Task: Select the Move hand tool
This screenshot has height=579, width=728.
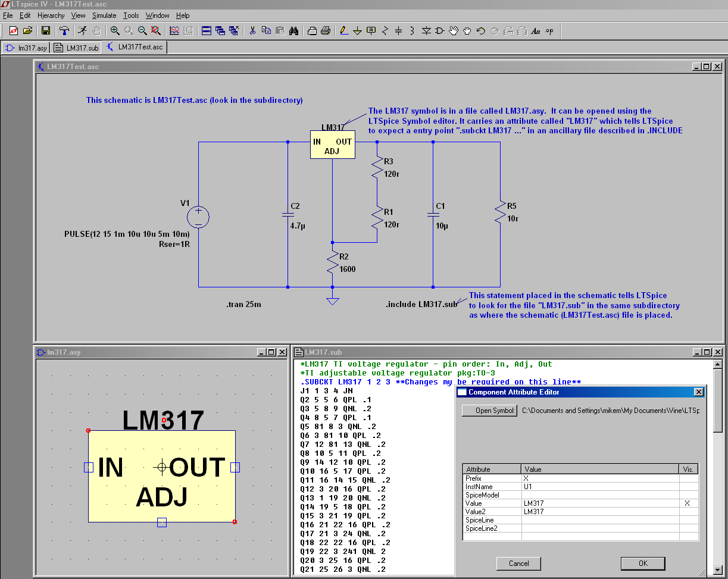Action: (454, 31)
